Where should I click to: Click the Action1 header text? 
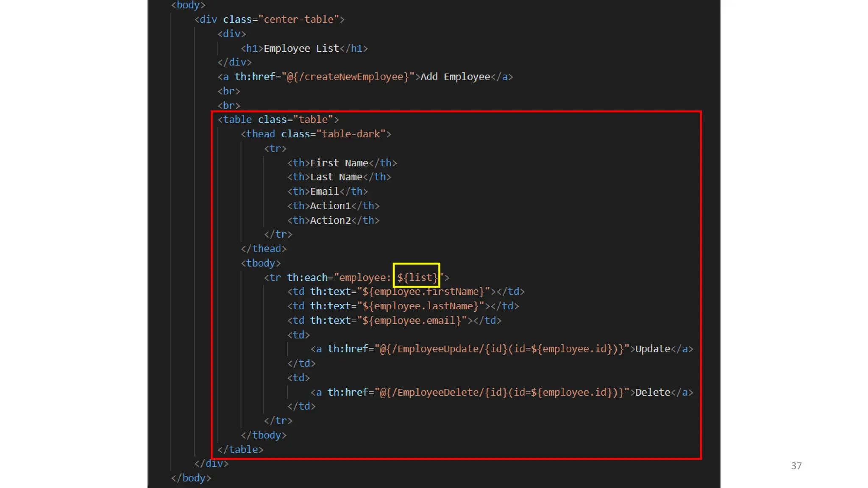click(330, 206)
